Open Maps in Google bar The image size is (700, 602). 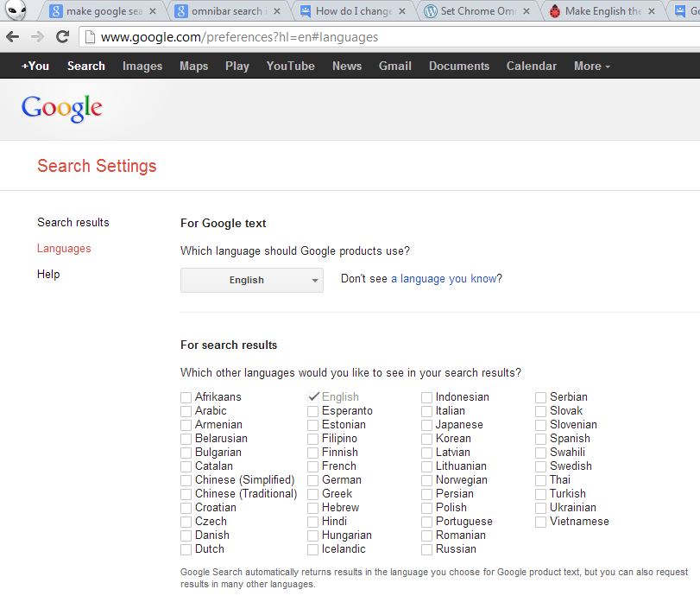coord(193,67)
